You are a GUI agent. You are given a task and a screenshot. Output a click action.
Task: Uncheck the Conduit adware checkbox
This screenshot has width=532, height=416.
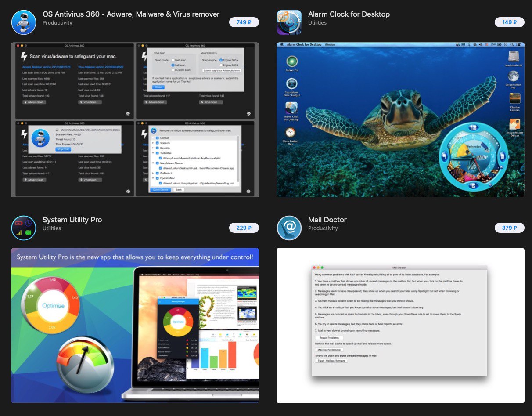coord(158,138)
